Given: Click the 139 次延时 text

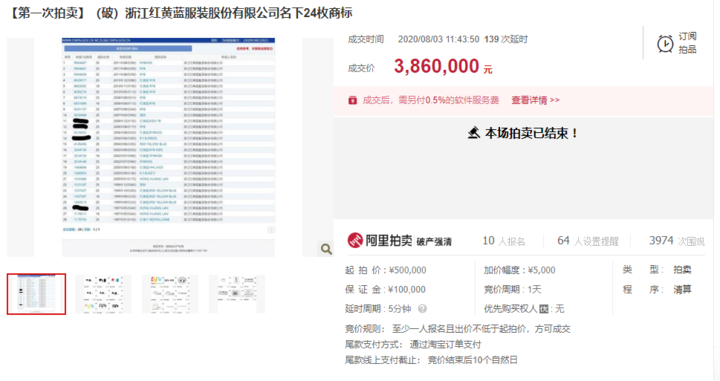Looking at the screenshot, I should point(506,39).
